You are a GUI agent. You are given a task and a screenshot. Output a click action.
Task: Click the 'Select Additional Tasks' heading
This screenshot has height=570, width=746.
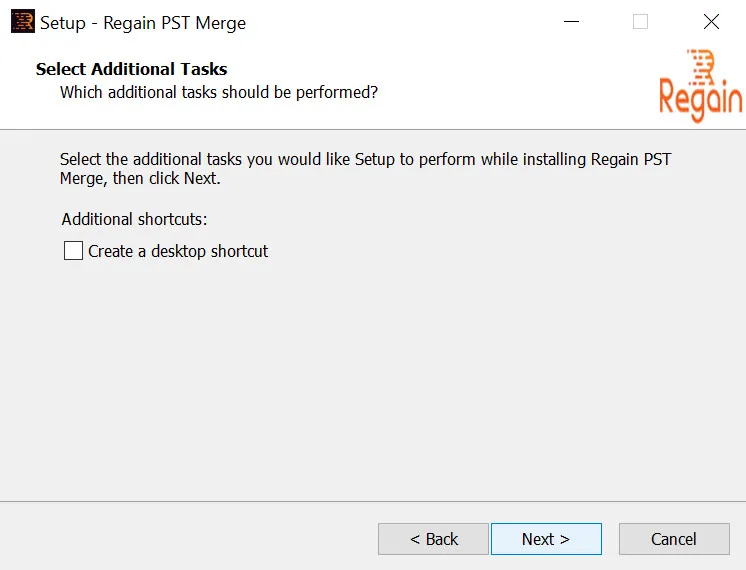131,69
